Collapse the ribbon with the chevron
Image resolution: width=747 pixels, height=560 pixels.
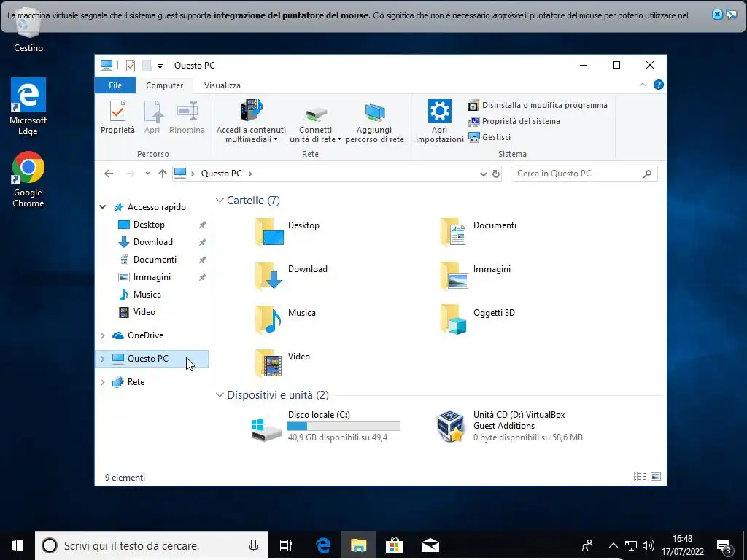[x=643, y=85]
